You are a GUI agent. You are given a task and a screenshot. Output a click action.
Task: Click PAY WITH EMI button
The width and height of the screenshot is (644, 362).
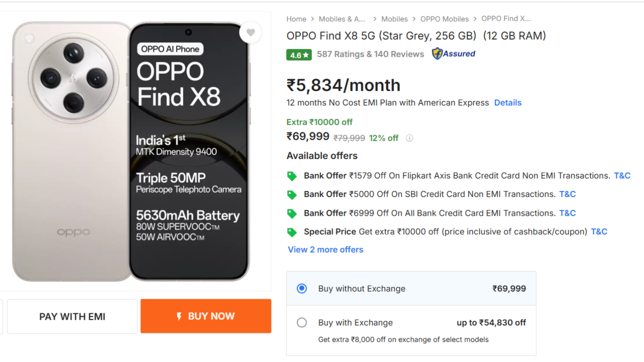tap(72, 317)
